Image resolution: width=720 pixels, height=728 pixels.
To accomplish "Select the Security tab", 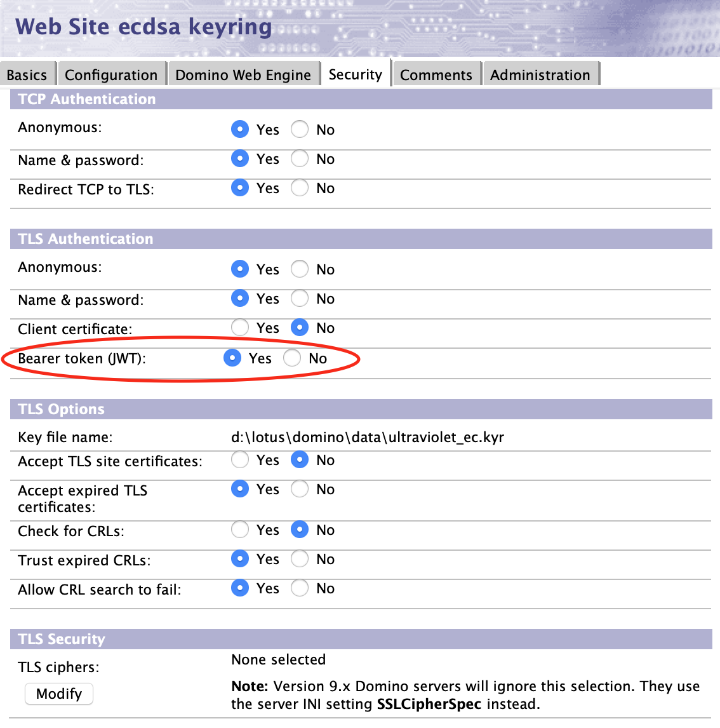I will tap(356, 74).
